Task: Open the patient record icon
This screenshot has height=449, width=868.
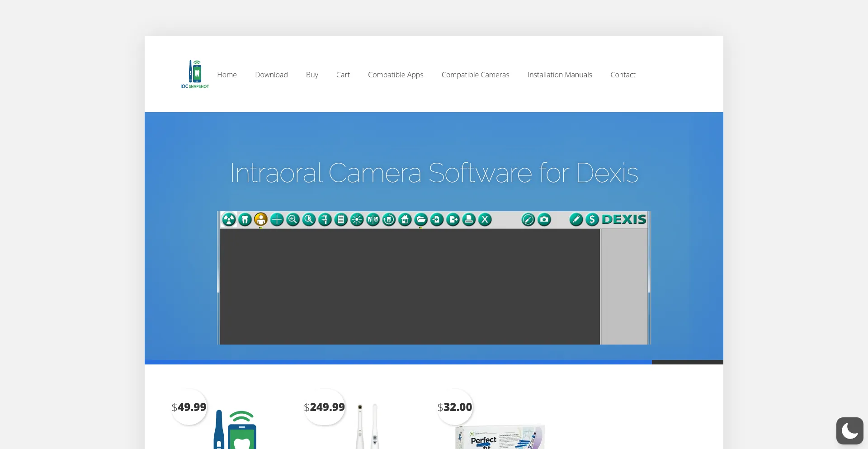Action: 261,220
